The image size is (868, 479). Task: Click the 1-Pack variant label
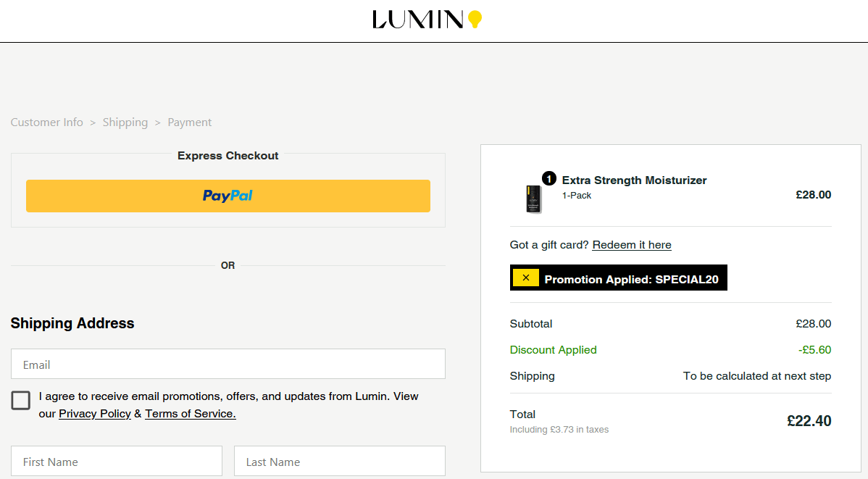(x=577, y=196)
